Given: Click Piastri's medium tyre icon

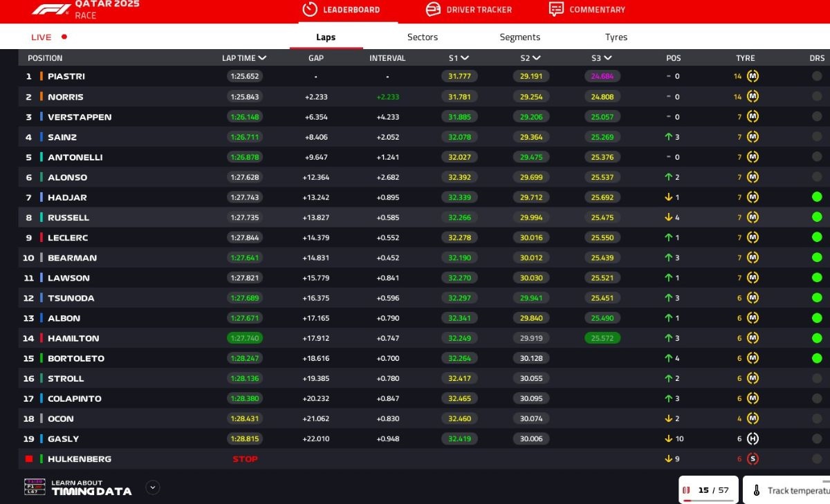Looking at the screenshot, I should click(x=753, y=76).
